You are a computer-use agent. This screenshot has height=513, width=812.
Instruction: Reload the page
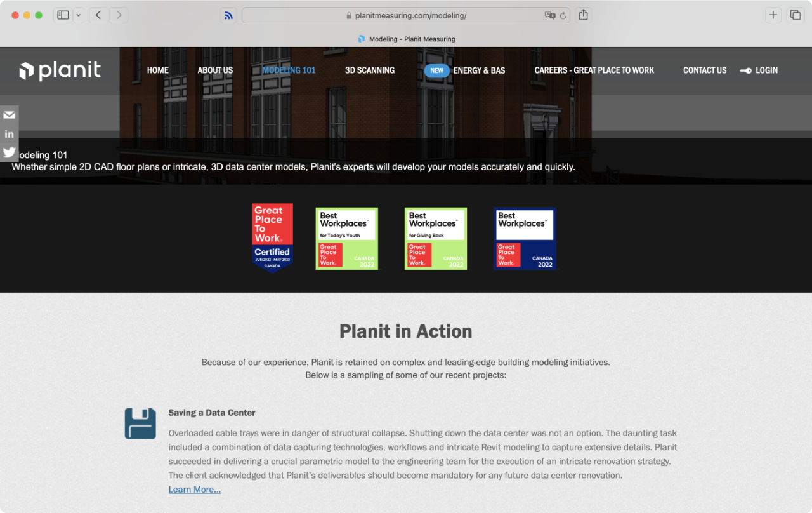[563, 15]
